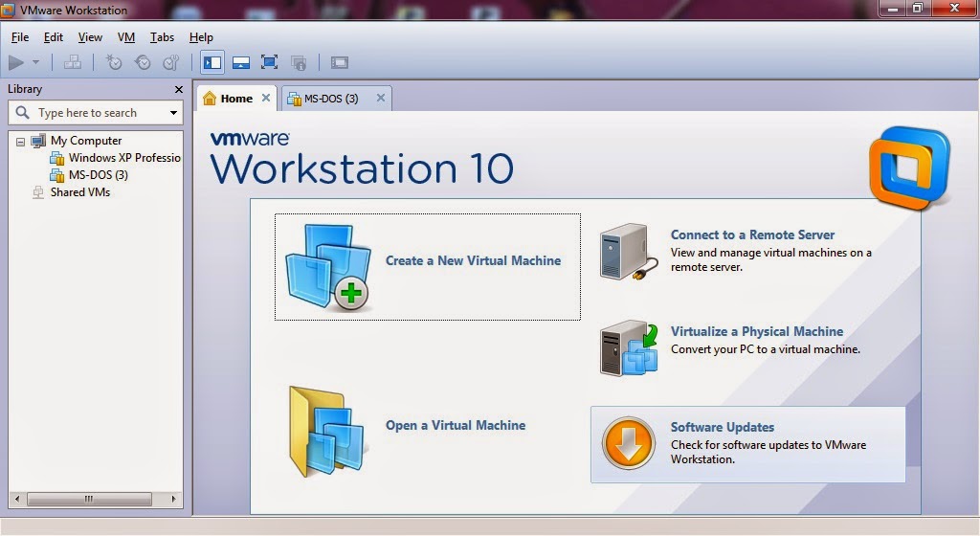Close the MS-DOS (3) tab

[381, 98]
